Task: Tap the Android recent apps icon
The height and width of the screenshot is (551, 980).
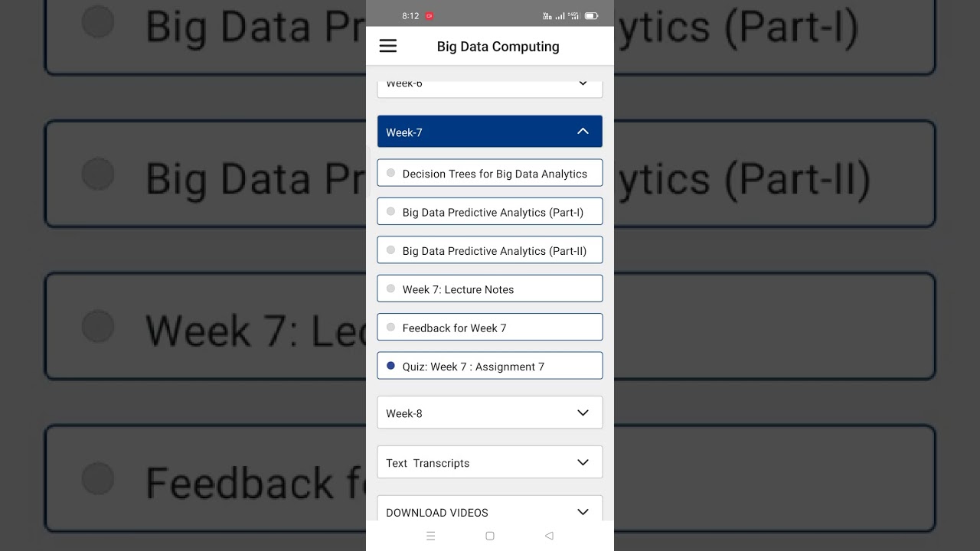Action: (430, 536)
